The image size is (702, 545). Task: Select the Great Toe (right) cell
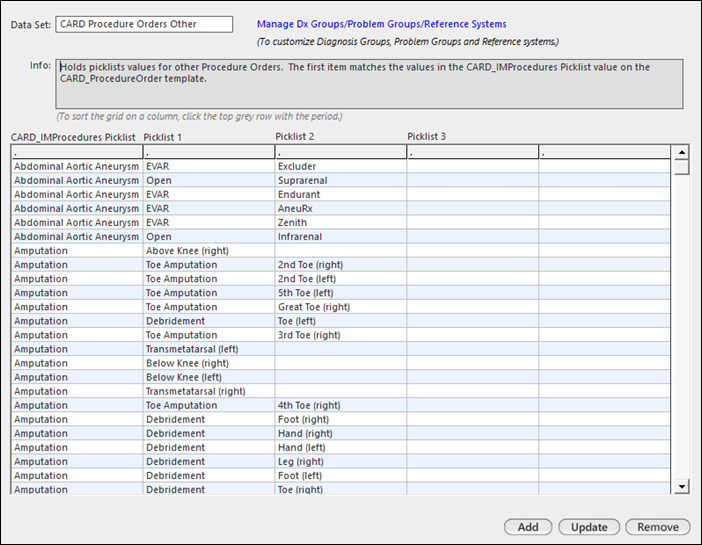pyautogui.click(x=341, y=307)
